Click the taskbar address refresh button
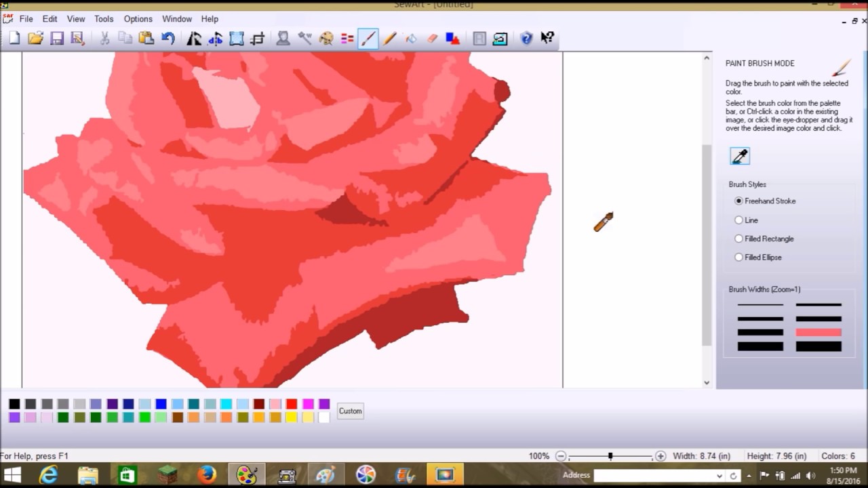 pyautogui.click(x=734, y=476)
